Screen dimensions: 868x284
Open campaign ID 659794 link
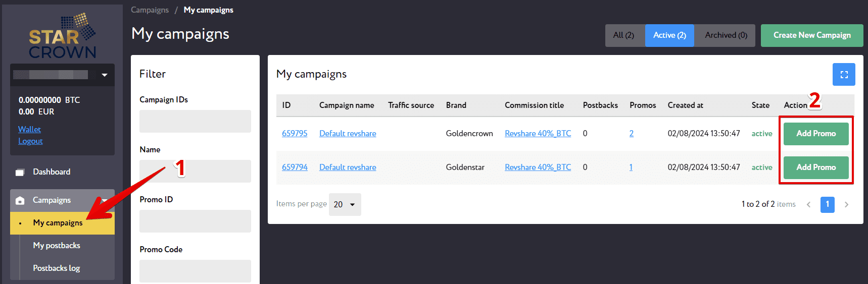[x=295, y=167]
